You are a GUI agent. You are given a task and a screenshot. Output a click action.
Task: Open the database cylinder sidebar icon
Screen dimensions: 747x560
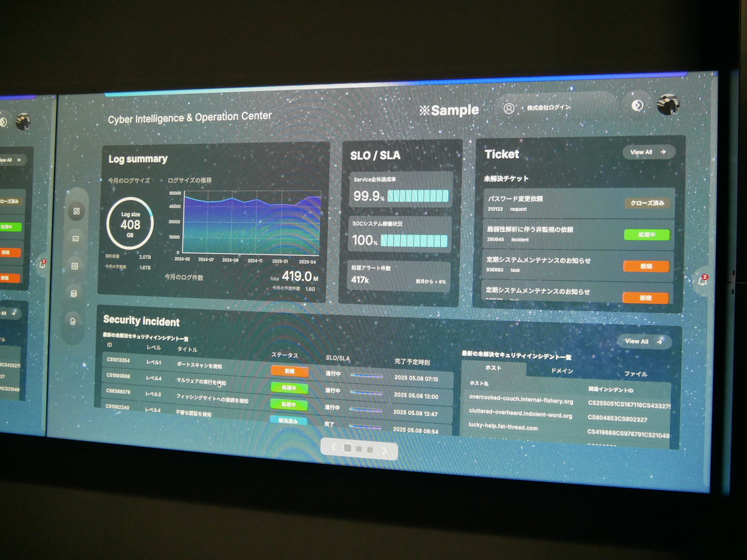tap(75, 294)
